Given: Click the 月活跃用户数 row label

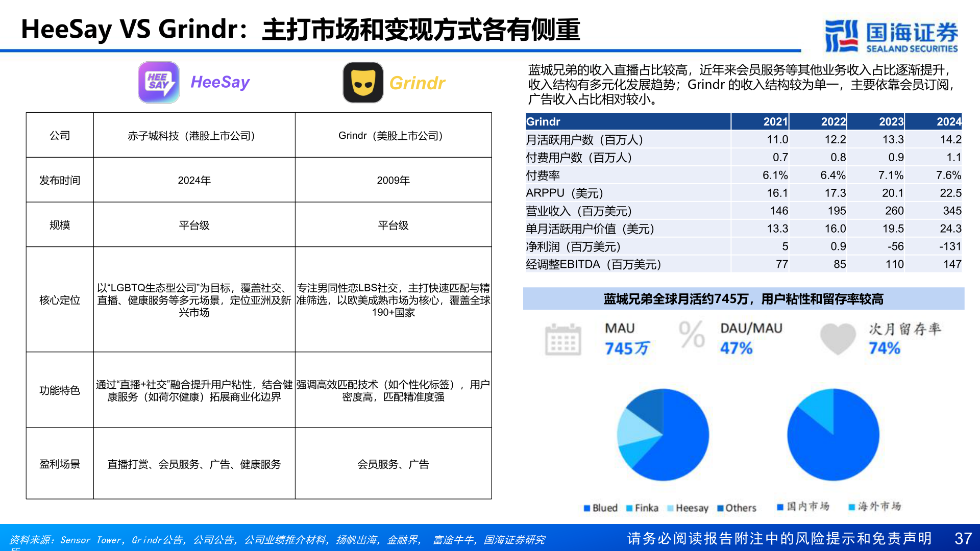Looking at the screenshot, I should 584,139.
